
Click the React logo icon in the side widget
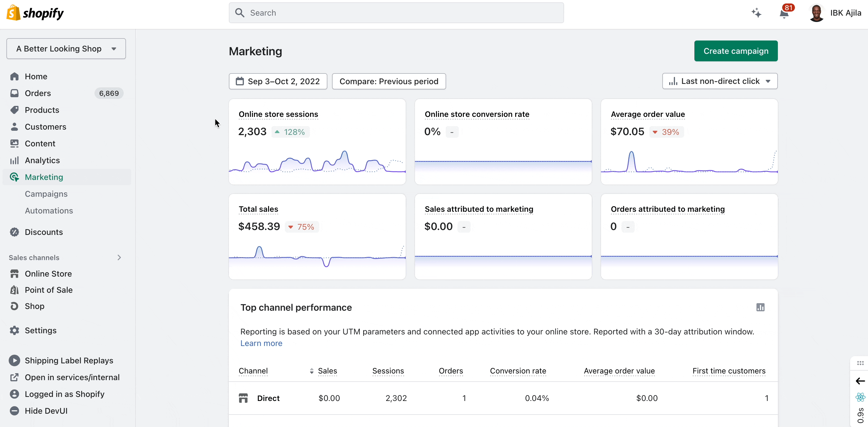click(860, 397)
